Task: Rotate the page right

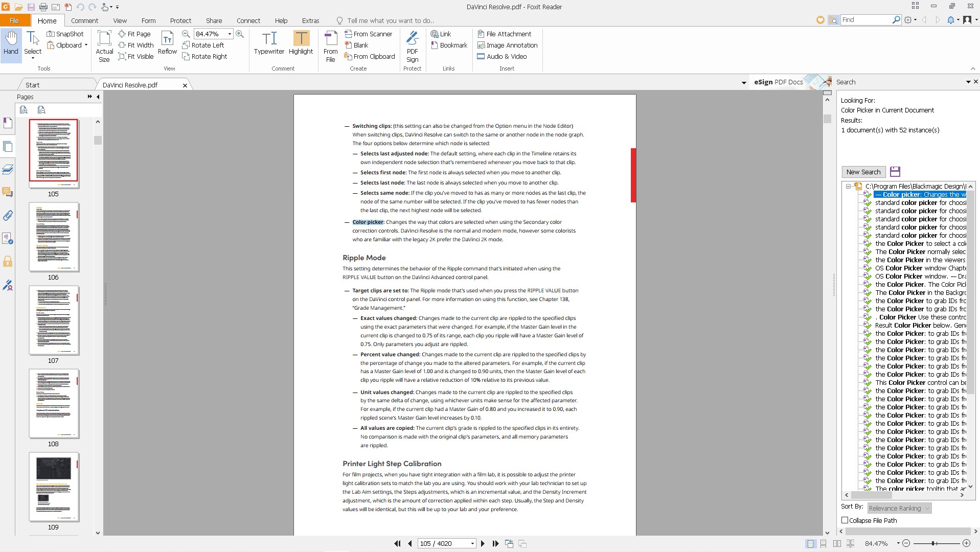Action: 204,56
